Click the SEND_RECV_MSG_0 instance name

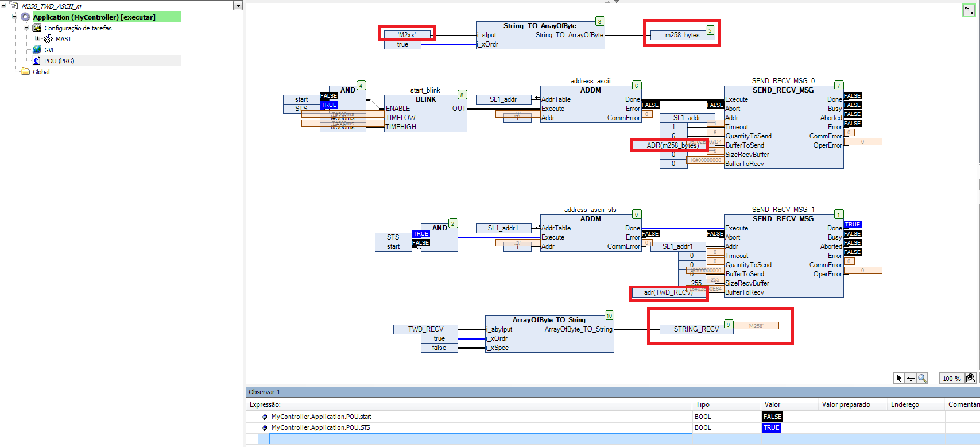pyautogui.click(x=783, y=81)
